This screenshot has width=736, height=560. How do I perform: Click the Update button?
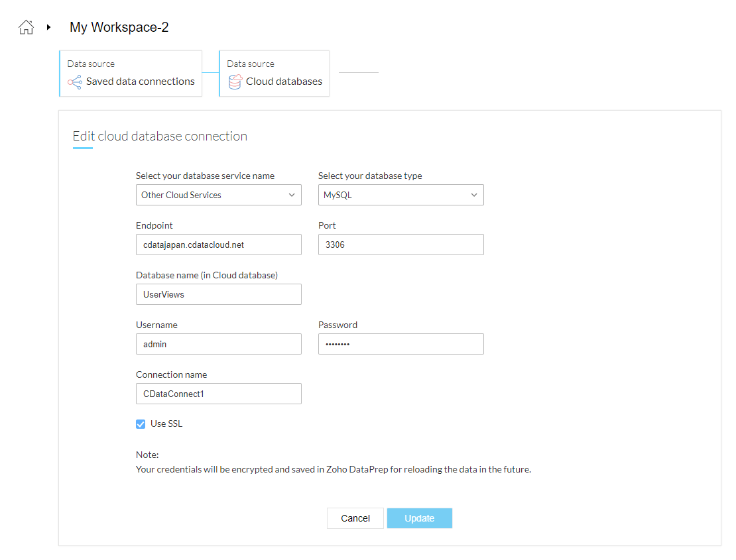click(x=419, y=518)
